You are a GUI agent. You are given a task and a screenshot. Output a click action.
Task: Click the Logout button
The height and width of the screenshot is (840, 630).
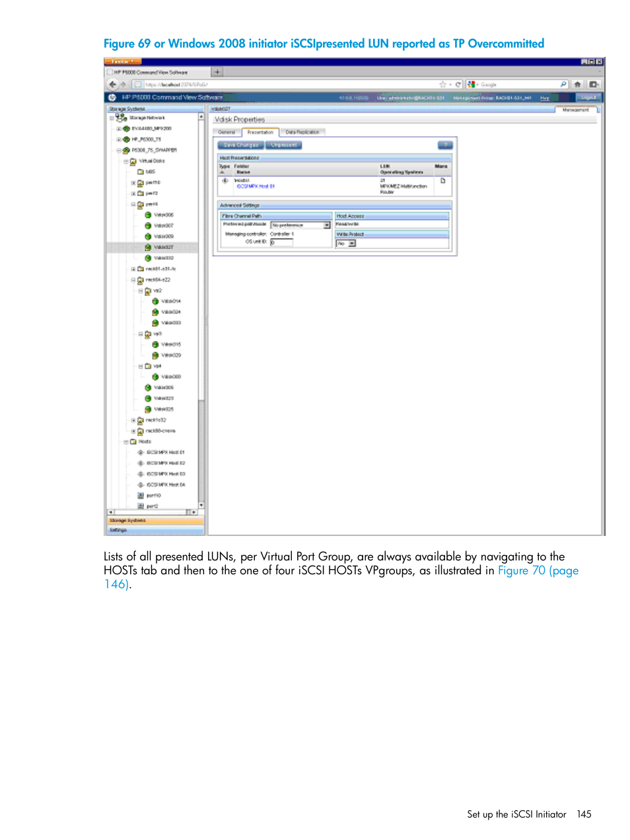click(588, 98)
